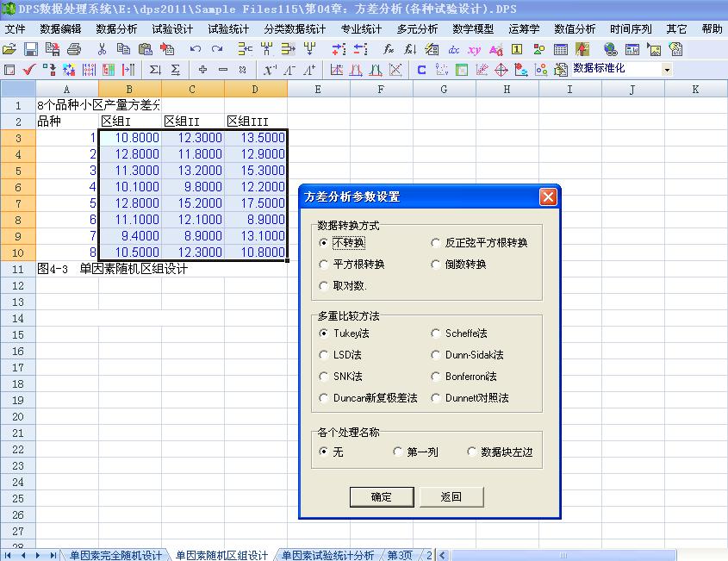
Task: Click the save floppy disk icon
Action: [30, 49]
